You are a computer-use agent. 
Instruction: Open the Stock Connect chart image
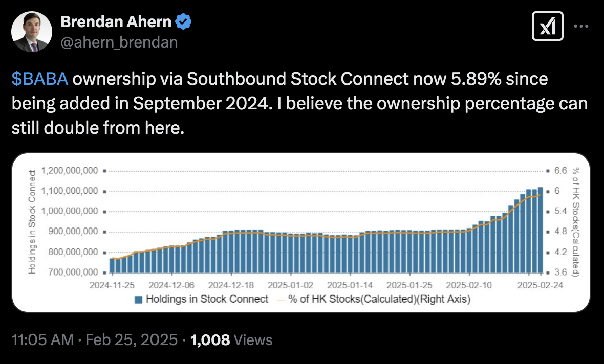point(301,233)
